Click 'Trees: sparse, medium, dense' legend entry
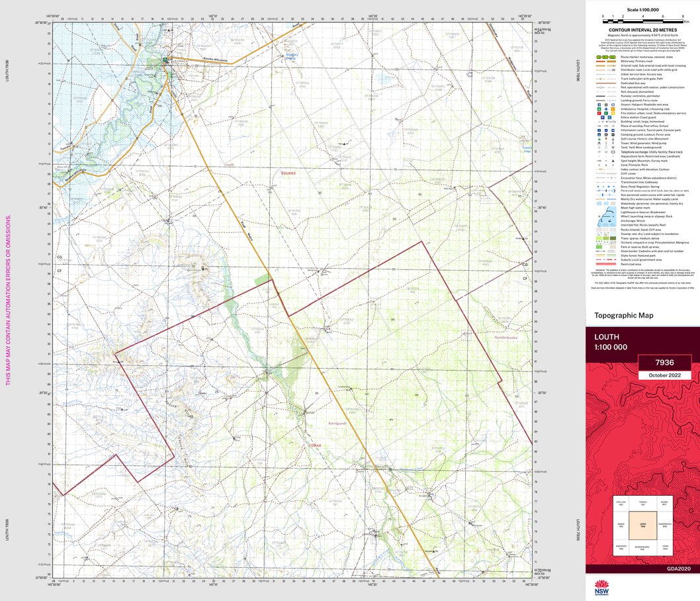The image size is (700, 601). pos(640,238)
